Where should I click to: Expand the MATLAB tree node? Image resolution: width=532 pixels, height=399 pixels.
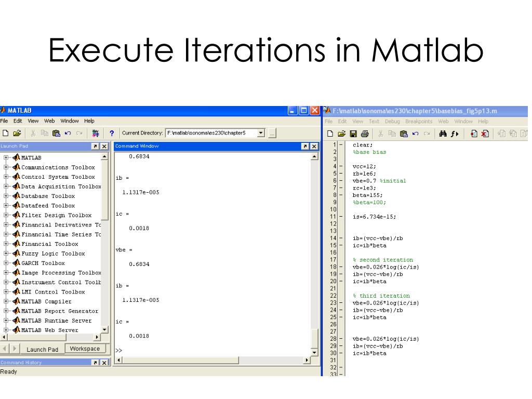pos(6,157)
